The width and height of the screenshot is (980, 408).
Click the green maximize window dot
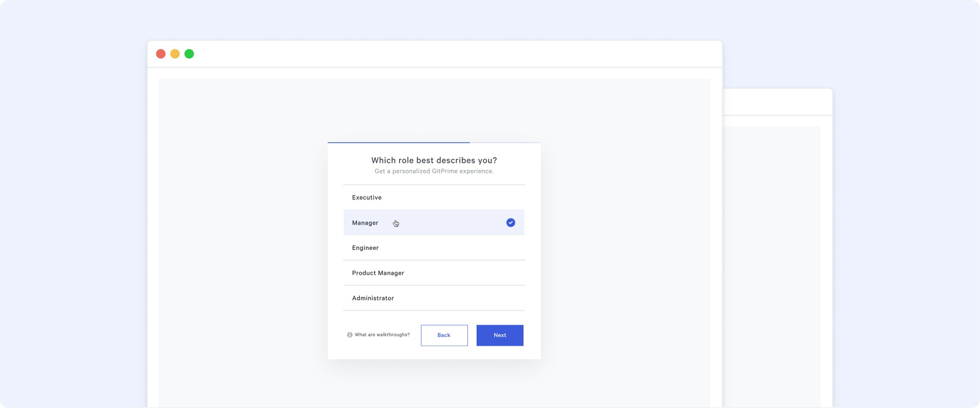pyautogui.click(x=189, y=54)
